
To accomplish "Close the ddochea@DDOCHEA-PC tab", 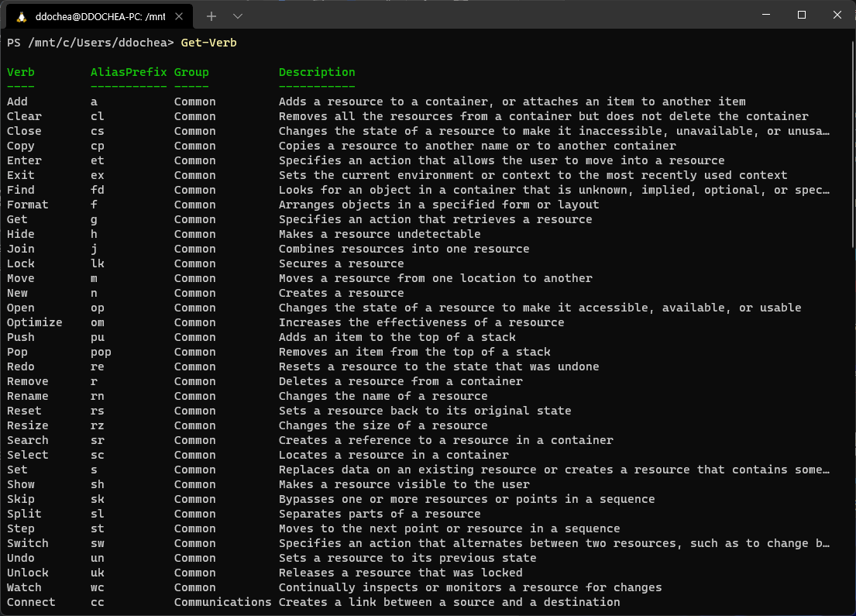I will tap(178, 16).
